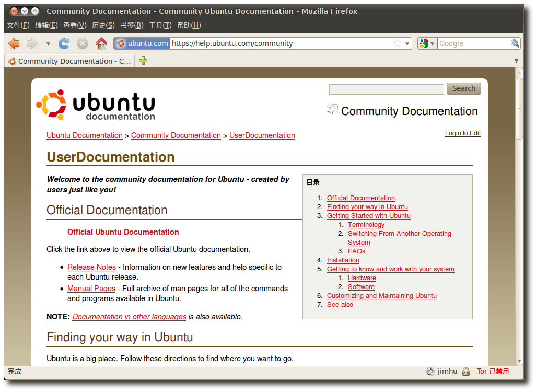Click the vertical scrollbar thumb
This screenshot has height=392, width=536.
[x=519, y=109]
